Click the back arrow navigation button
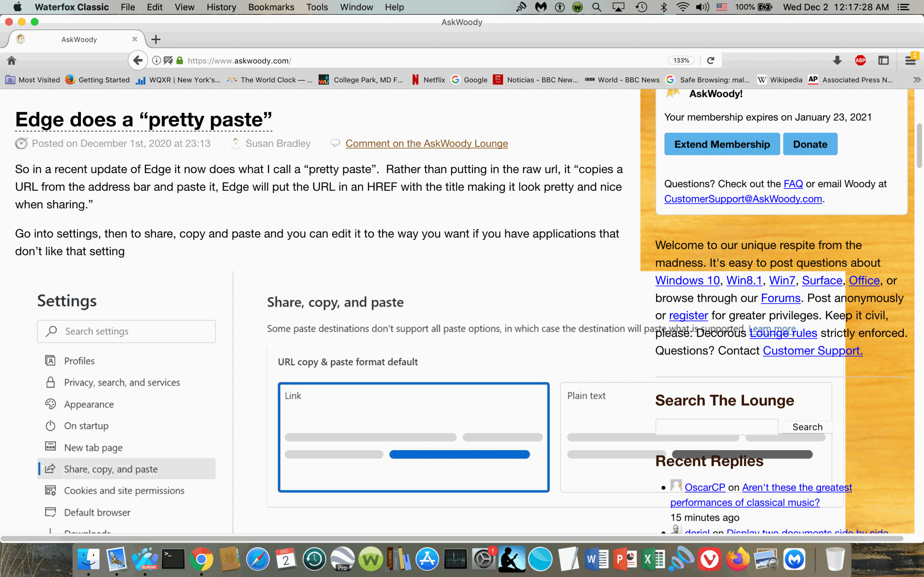Image resolution: width=924 pixels, height=577 pixels. pyautogui.click(x=138, y=60)
